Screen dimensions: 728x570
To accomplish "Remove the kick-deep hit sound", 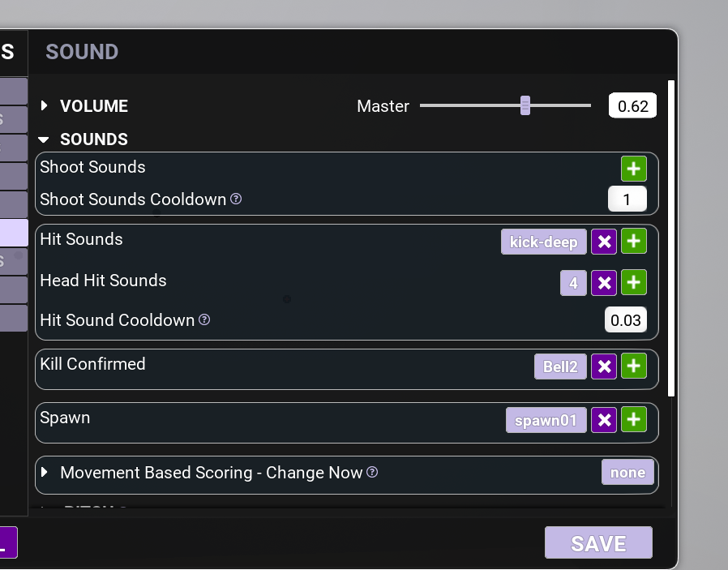I will [604, 242].
